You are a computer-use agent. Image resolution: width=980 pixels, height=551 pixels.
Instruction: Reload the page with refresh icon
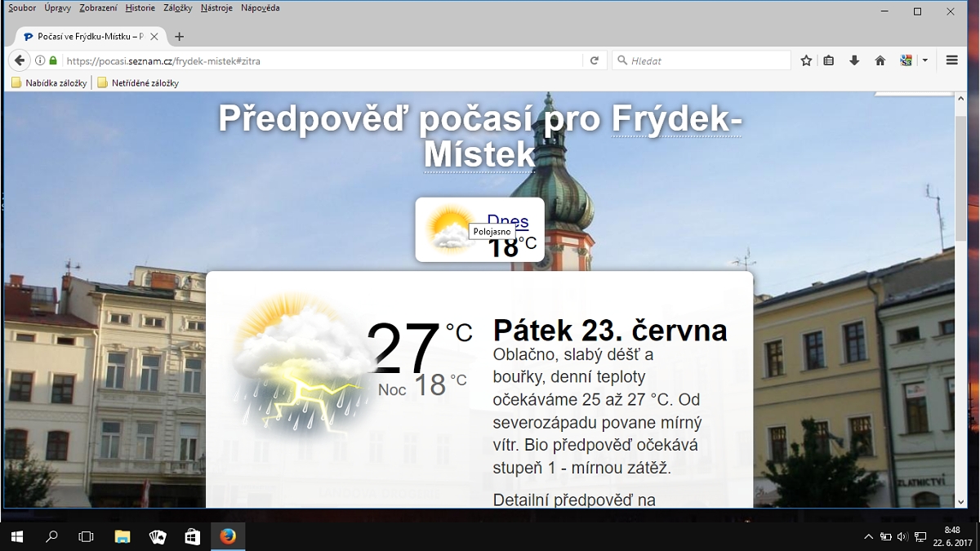pyautogui.click(x=595, y=60)
